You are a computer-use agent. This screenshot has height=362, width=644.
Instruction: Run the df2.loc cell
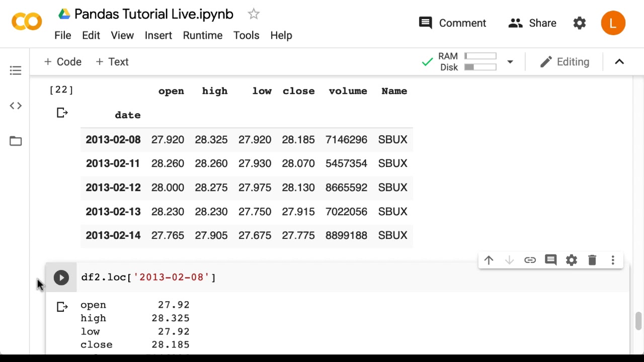point(61,278)
